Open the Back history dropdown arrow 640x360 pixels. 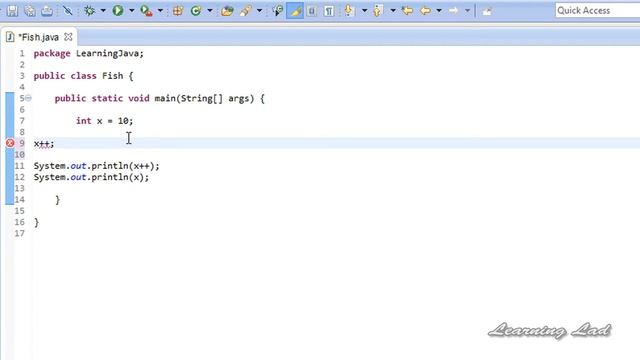(x=439, y=11)
